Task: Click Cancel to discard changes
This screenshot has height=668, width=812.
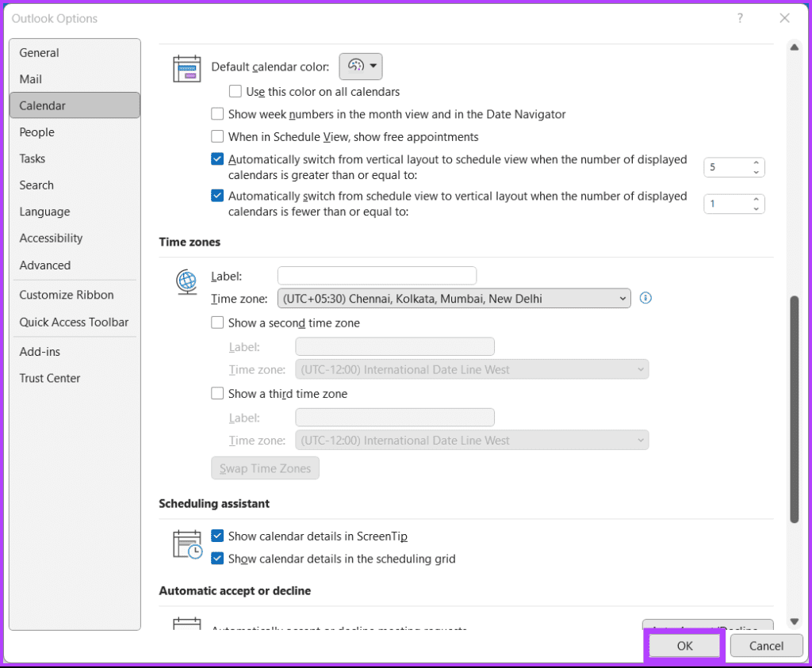Action: point(767,646)
